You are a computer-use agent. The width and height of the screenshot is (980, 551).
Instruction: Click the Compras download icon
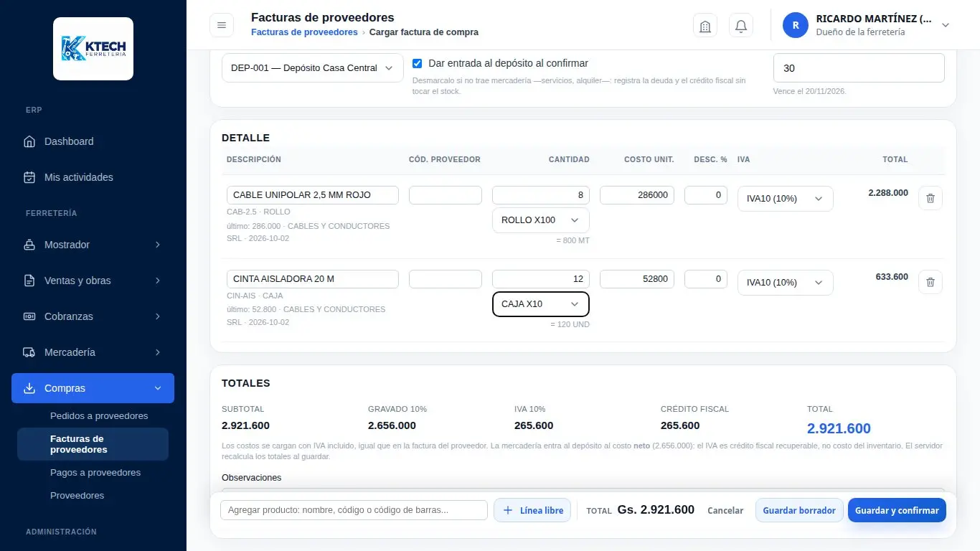(x=29, y=388)
